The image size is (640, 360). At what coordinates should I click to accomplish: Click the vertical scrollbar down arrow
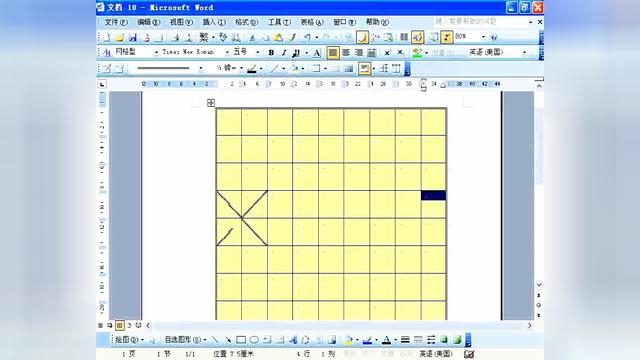point(539,285)
